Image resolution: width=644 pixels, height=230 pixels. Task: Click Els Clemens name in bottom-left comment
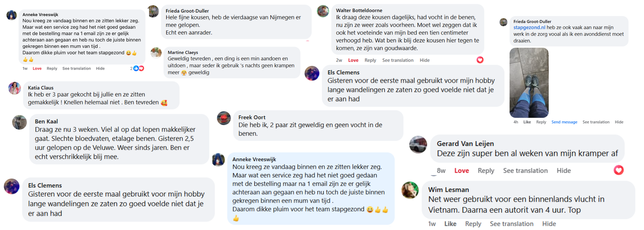(x=45, y=186)
